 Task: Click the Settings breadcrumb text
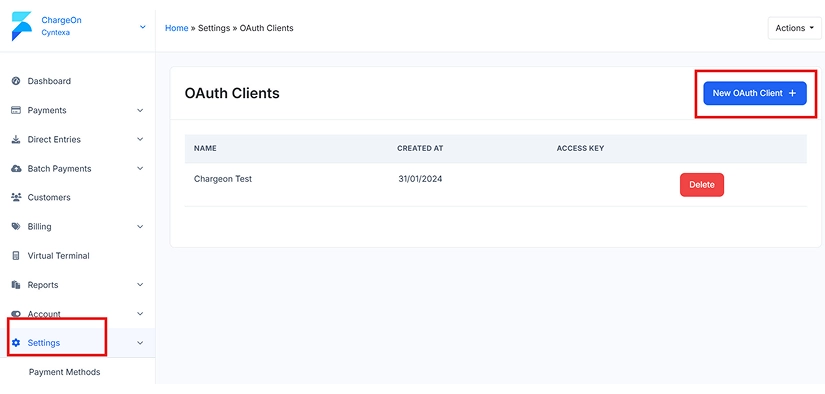tap(214, 28)
